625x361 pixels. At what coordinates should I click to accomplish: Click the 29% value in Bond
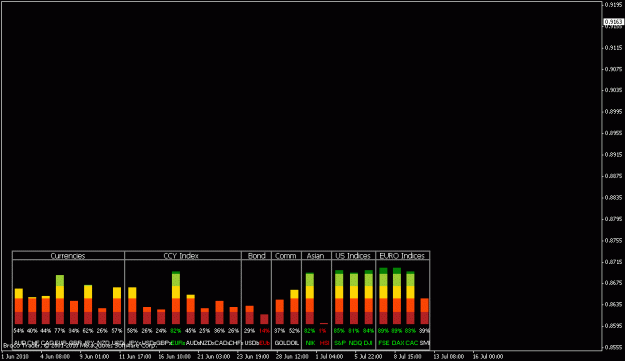(250, 331)
